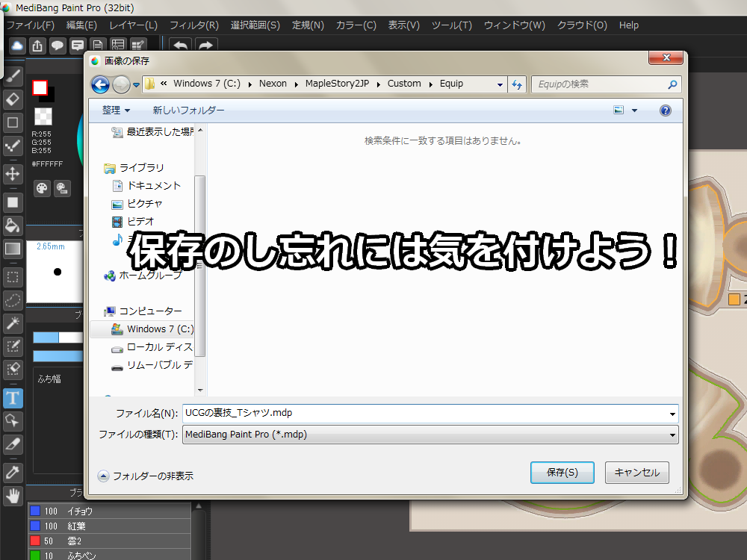Click the refresh icon beside the address bar
Image resolution: width=747 pixels, height=560 pixels.
tap(517, 85)
